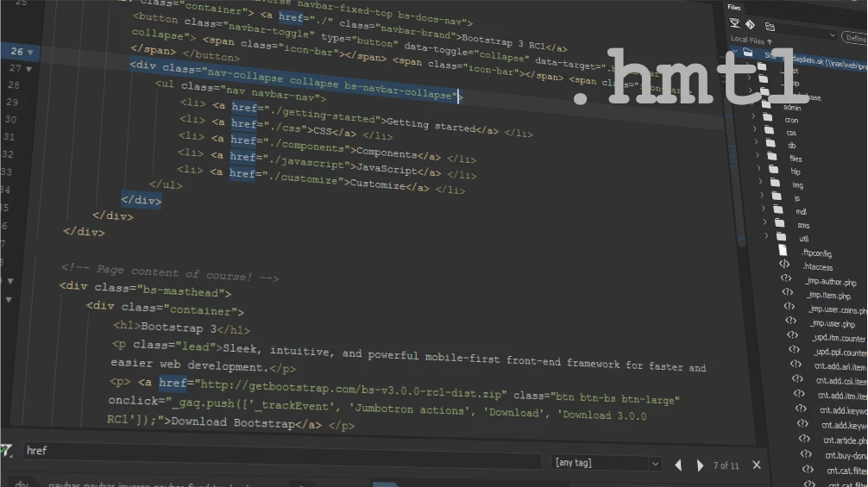Click the 'Page content of course!' comment

click(169, 272)
